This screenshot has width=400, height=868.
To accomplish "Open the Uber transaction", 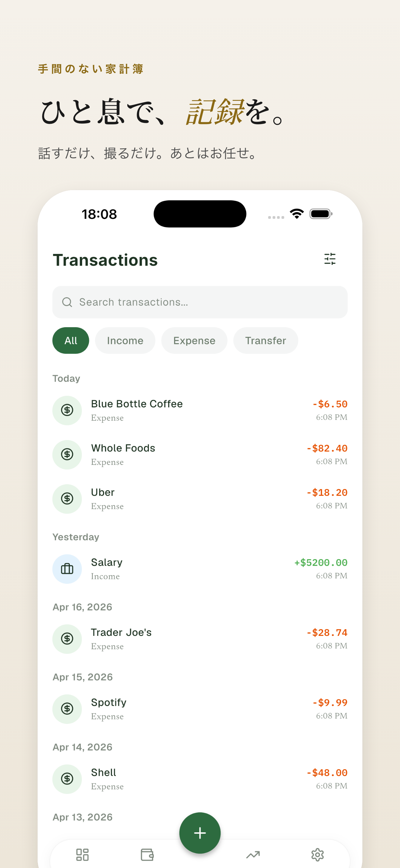I will (200, 499).
